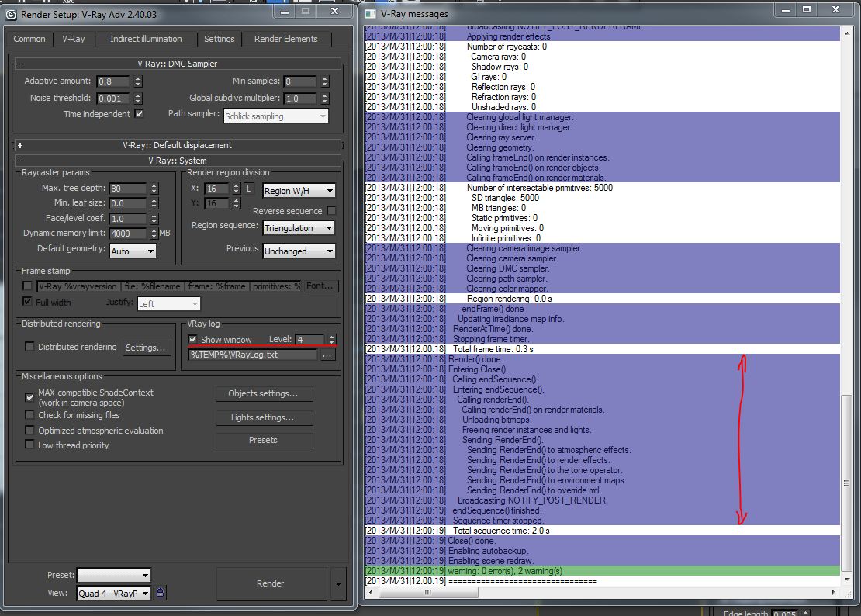861x616 pixels.
Task: Click the Max. tree depth spinner arrows
Action: pos(154,189)
